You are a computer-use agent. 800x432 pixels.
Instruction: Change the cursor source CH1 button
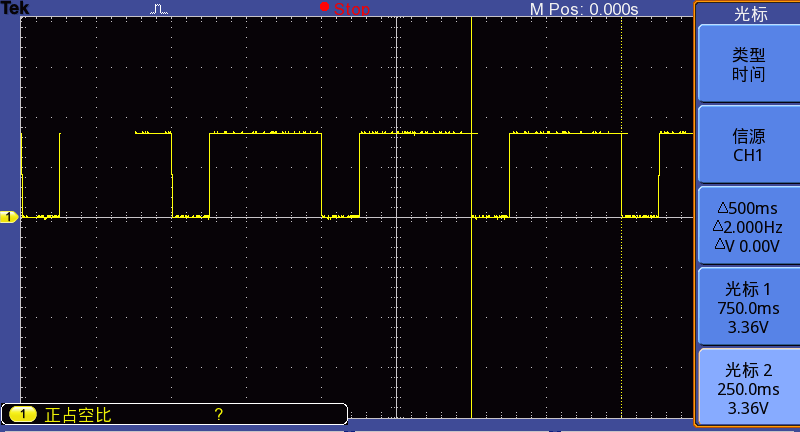pyautogui.click(x=747, y=145)
